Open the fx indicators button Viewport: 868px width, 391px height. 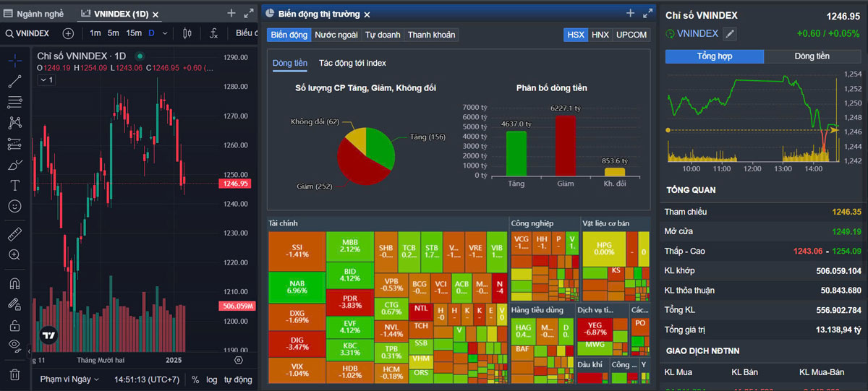pos(213,33)
